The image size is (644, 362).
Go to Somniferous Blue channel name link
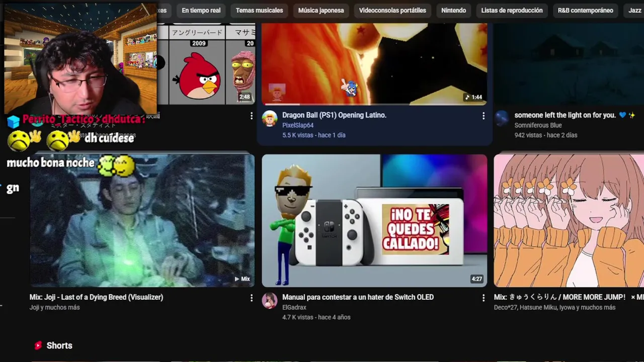pyautogui.click(x=538, y=125)
